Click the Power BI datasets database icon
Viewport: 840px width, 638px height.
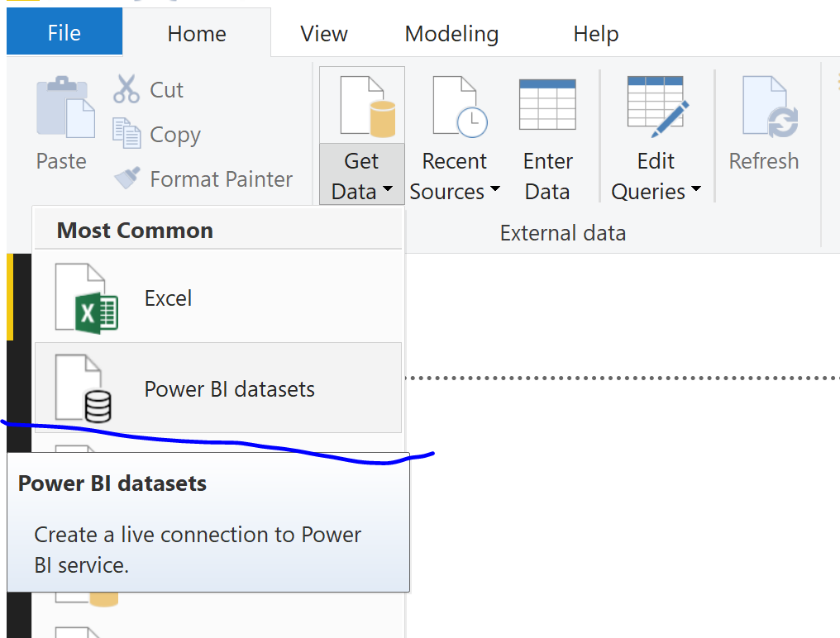84,388
